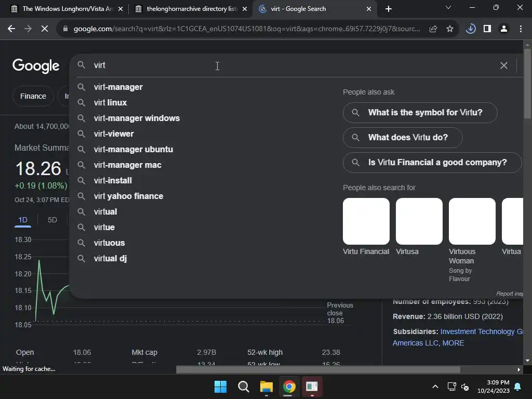This screenshot has height=399, width=532.
Task: Ask What is the symbol for Virtu?
Action: tap(420, 113)
